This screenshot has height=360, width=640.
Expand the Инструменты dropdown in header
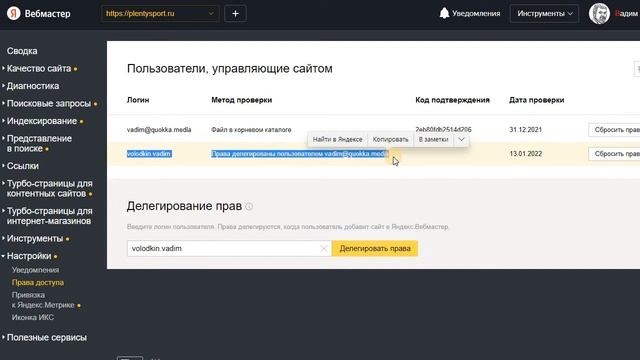(544, 13)
